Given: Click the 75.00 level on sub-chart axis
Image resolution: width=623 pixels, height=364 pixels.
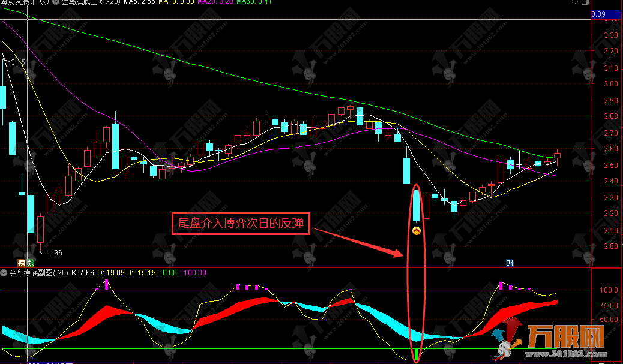Looking at the screenshot, I should (609, 306).
